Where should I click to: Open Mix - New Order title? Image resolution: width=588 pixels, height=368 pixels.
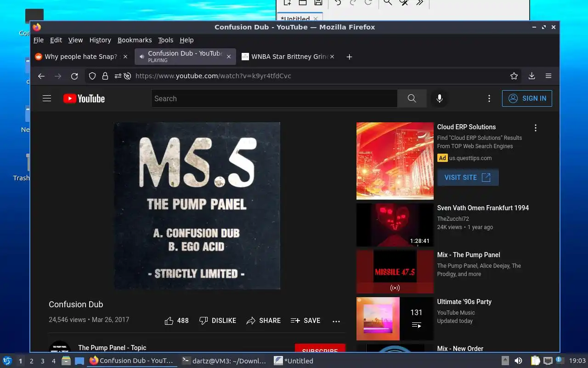tap(460, 349)
